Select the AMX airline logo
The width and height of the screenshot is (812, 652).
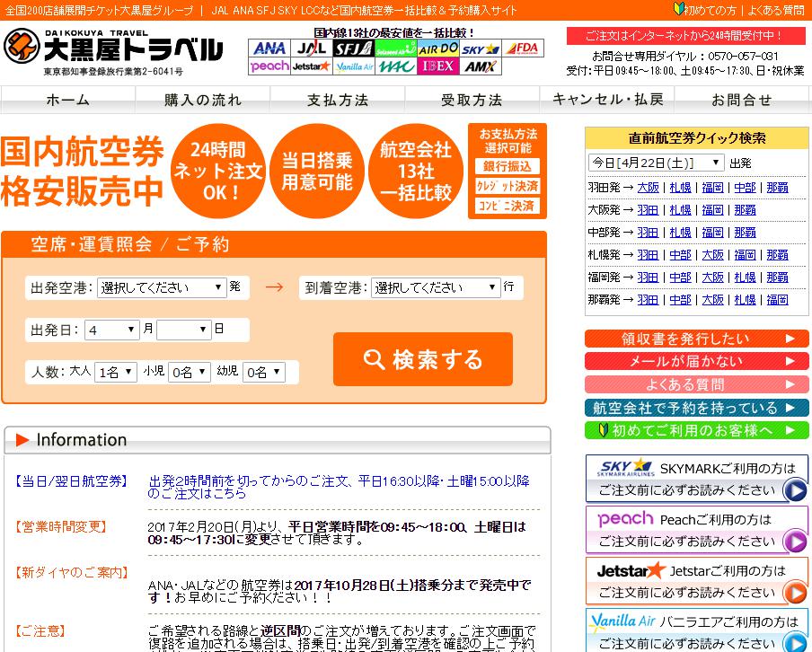point(480,66)
